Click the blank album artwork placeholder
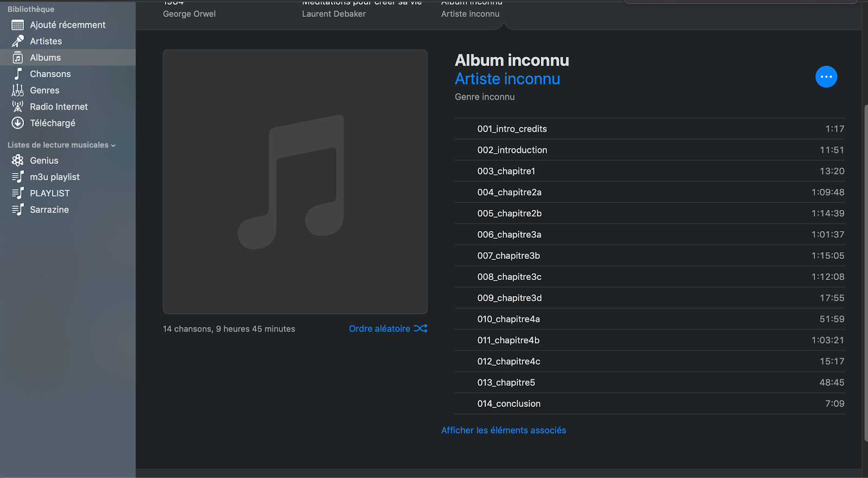 [295, 182]
